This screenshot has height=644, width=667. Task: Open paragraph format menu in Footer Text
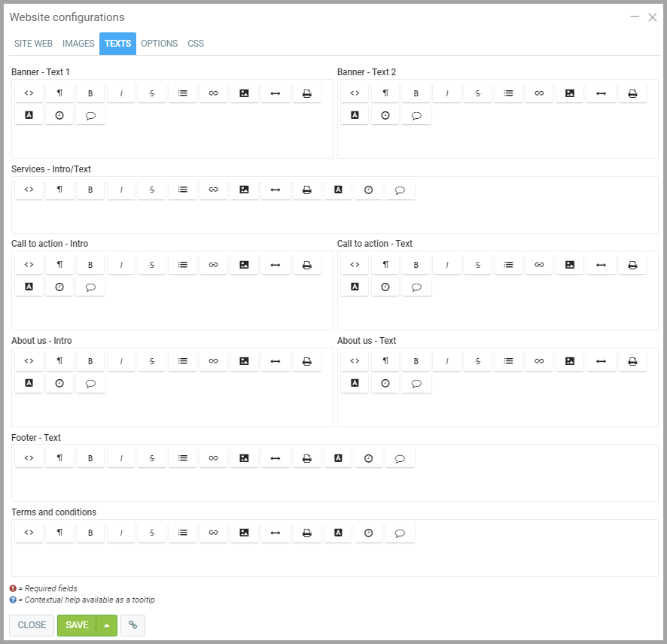[59, 459]
